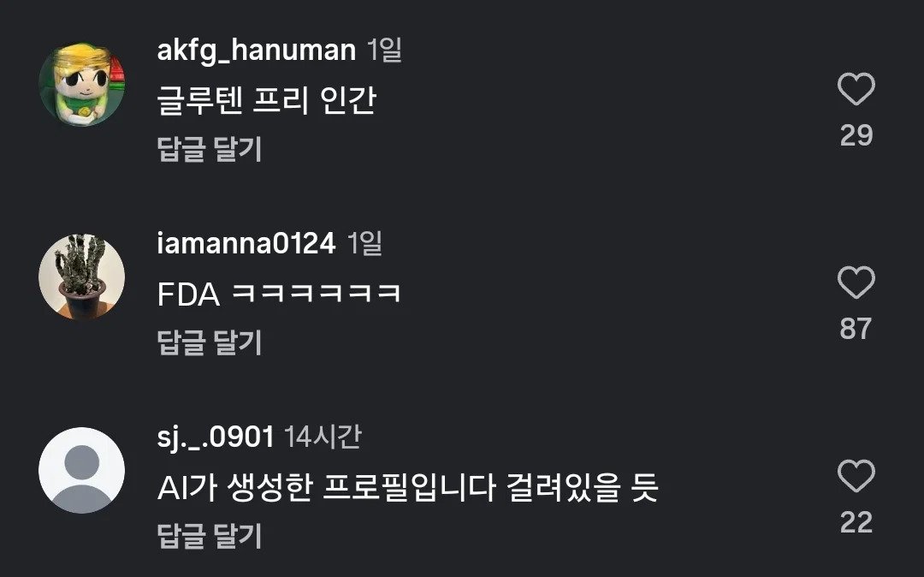Toggle like on sj._.0901's comment
The width and height of the screenshot is (924, 577).
[856, 476]
